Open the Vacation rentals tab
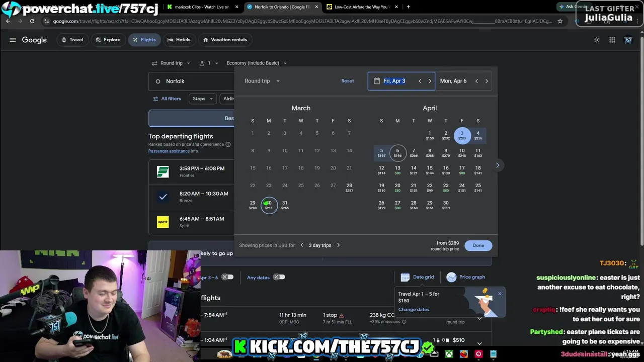The image size is (644, 362). click(224, 40)
